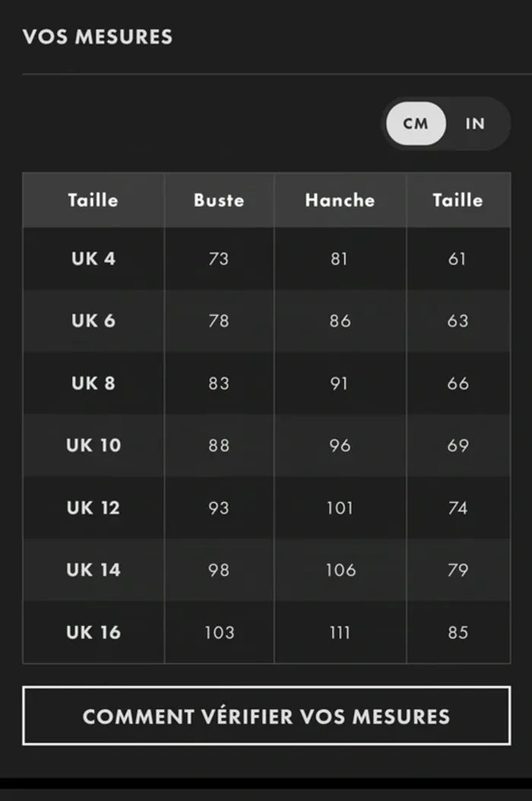Click the UK 4 bust value 73

[x=219, y=259]
